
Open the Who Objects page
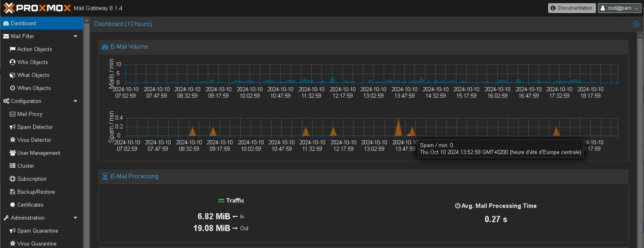point(32,62)
